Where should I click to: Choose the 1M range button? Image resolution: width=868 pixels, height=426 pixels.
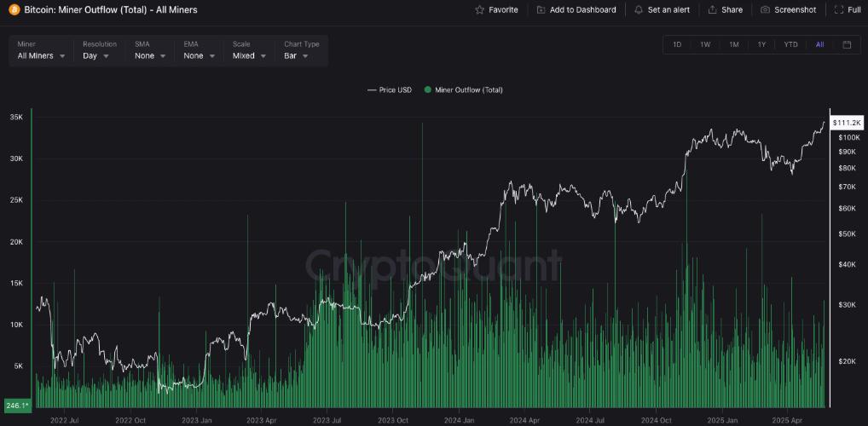click(x=733, y=44)
